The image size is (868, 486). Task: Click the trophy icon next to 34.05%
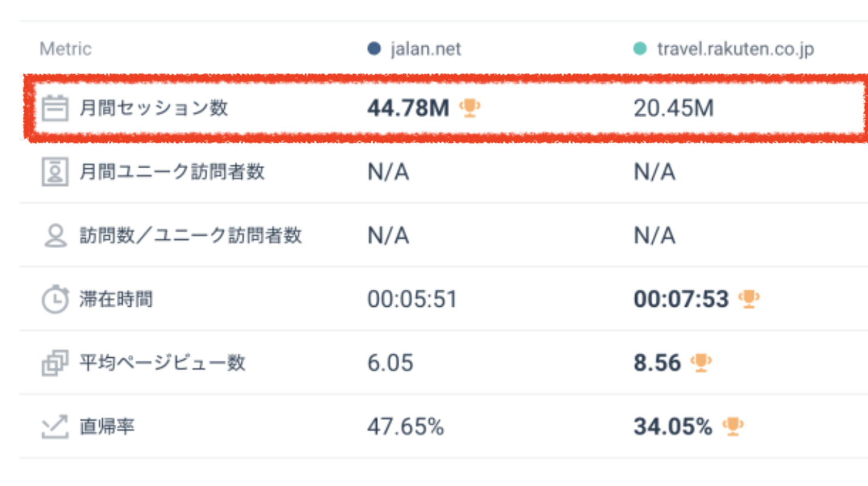pyautogui.click(x=732, y=426)
